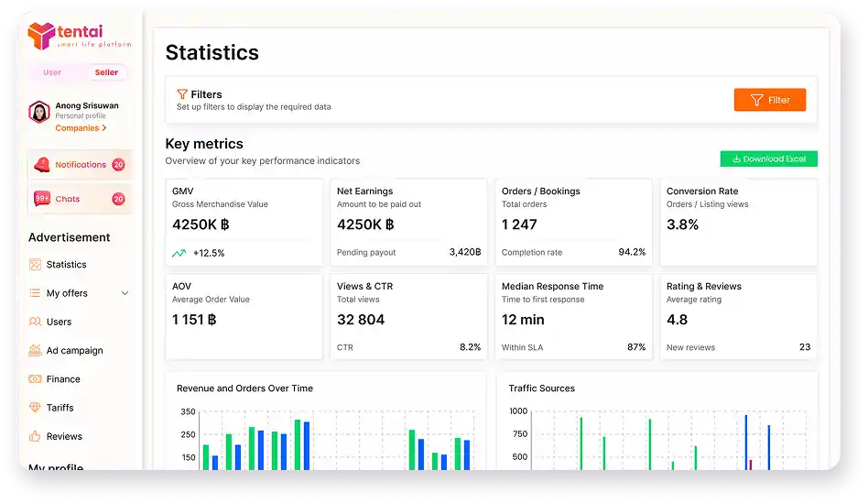Click the Download Excel button
Image resolution: width=868 pixels, height=503 pixels.
768,159
